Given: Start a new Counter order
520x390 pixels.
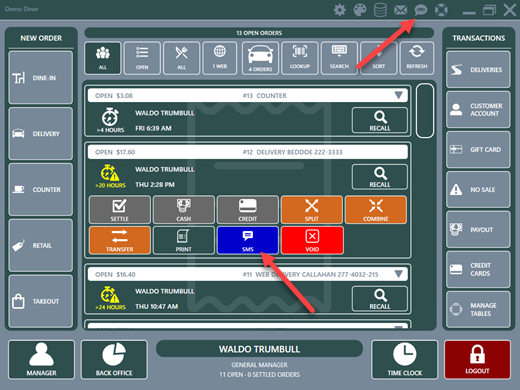Looking at the screenshot, I should (x=41, y=189).
